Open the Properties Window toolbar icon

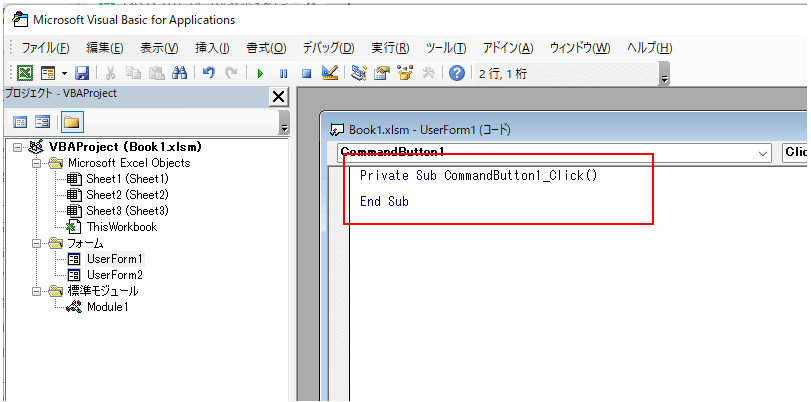[x=382, y=74]
